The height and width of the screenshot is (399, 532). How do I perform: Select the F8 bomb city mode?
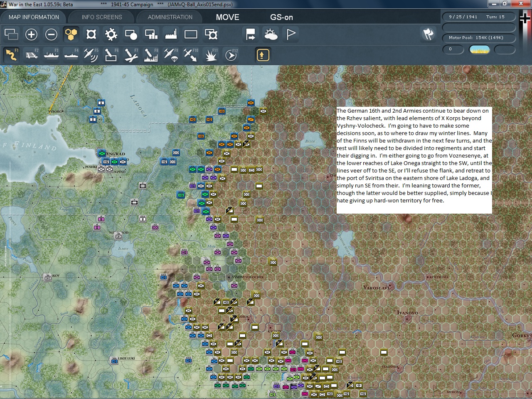[x=151, y=54]
